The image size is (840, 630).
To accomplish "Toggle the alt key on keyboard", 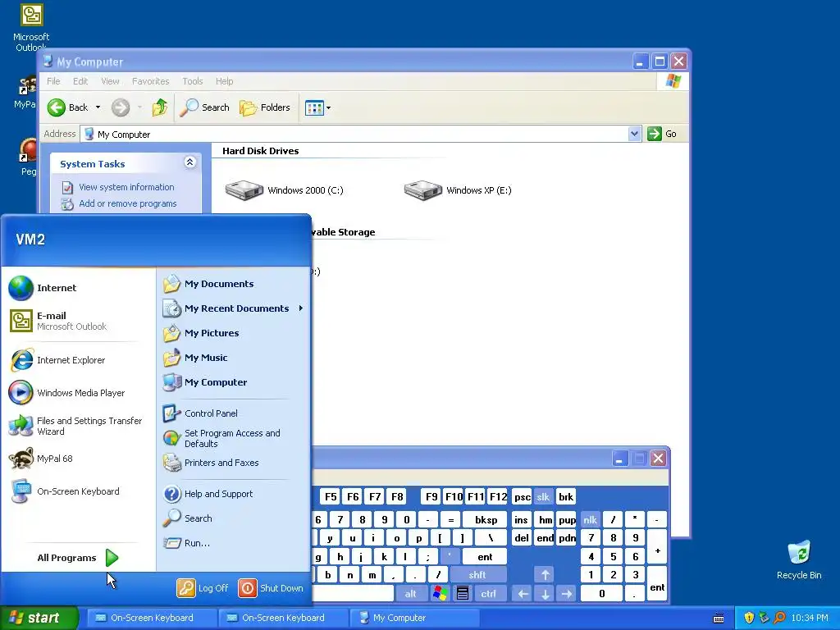I will pyautogui.click(x=411, y=594).
